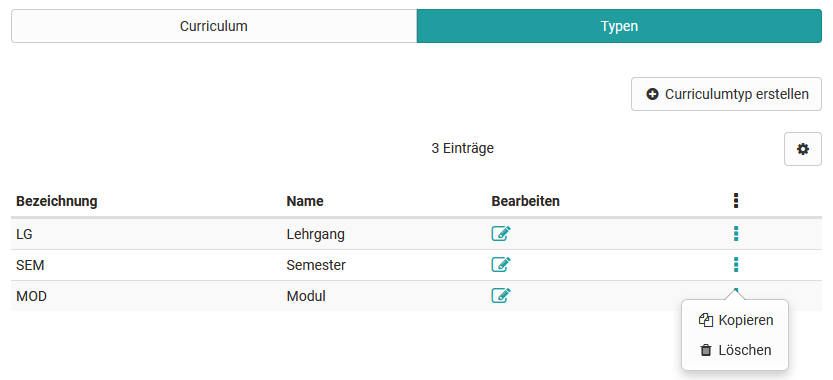
Task: Select the Typen tab
Action: pyautogui.click(x=619, y=26)
